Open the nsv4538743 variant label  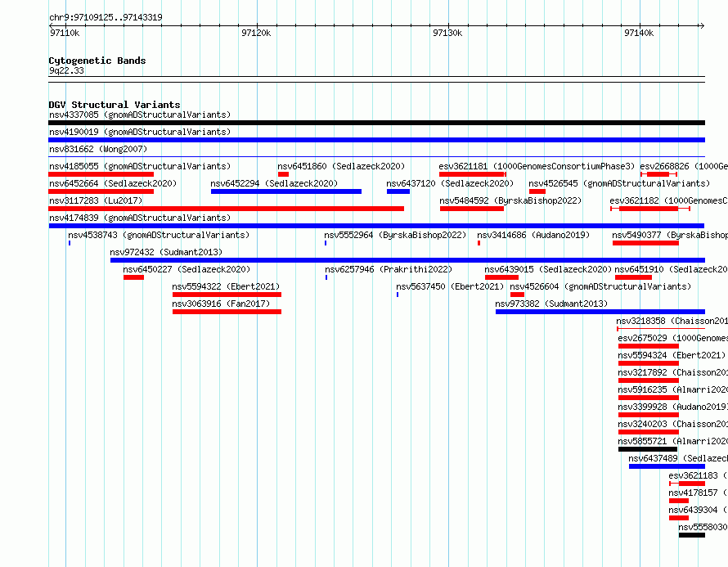tap(159, 235)
